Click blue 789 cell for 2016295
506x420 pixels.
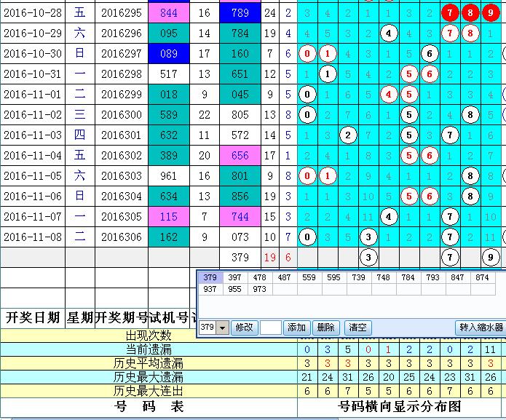pyautogui.click(x=240, y=13)
